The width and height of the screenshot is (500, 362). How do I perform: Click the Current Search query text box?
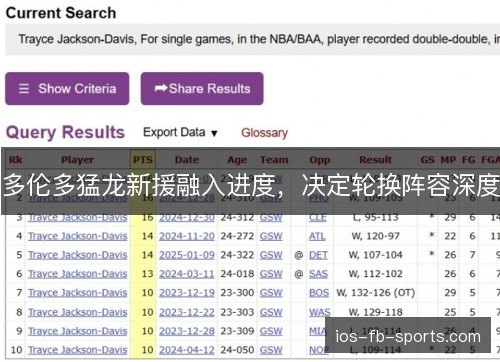click(253, 39)
